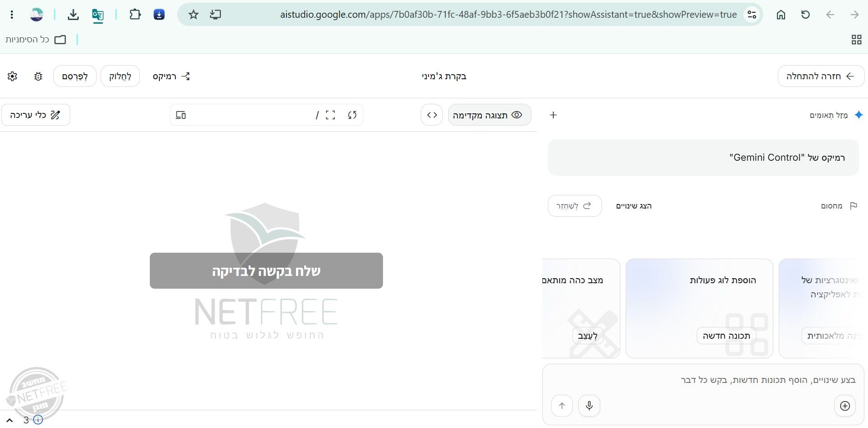Click the לפרסם publish button
868x428 pixels.
click(x=75, y=76)
